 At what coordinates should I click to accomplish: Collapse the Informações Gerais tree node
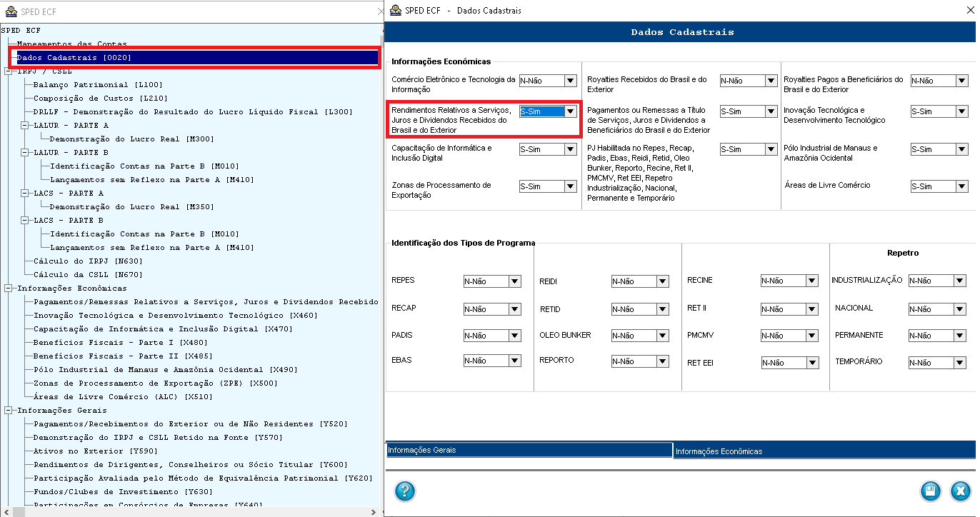pos(8,411)
